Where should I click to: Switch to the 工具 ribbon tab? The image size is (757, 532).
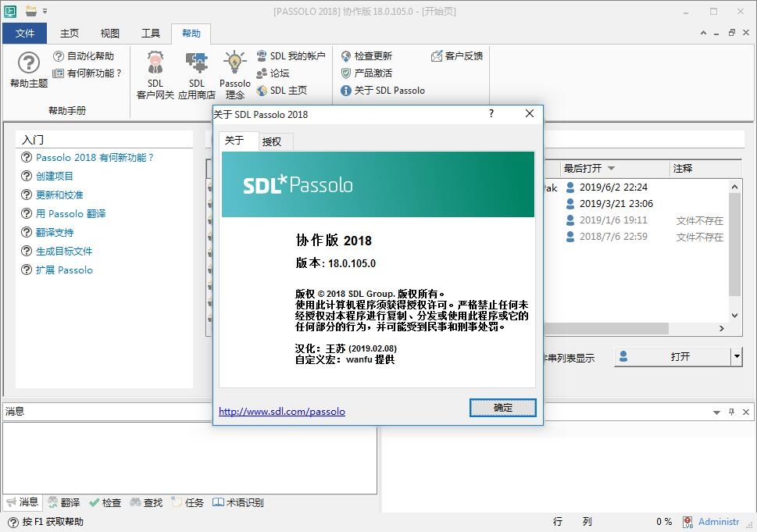pyautogui.click(x=150, y=34)
